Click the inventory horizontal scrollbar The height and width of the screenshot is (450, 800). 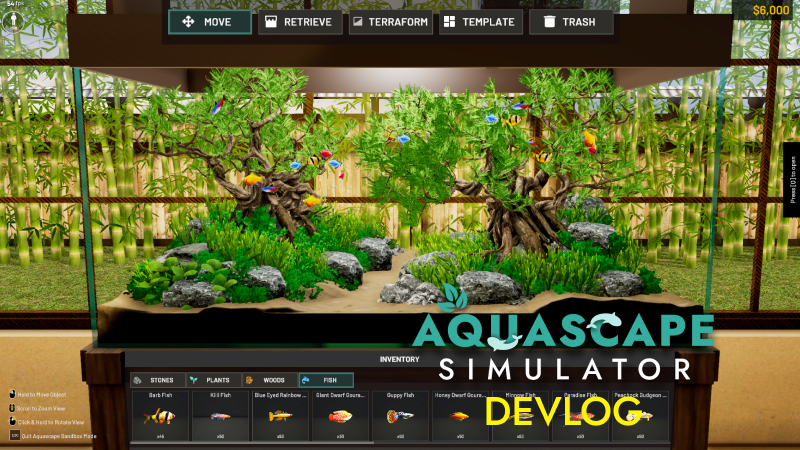pos(253,443)
